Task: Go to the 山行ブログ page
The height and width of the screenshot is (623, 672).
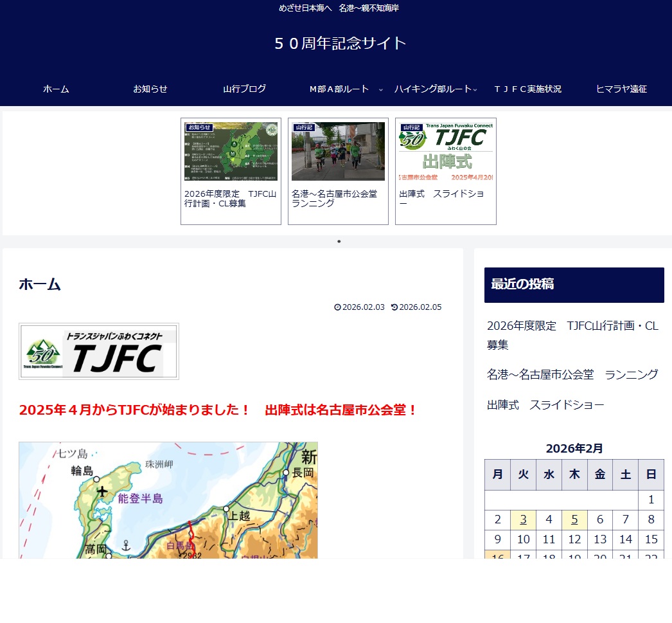Action: (x=244, y=89)
